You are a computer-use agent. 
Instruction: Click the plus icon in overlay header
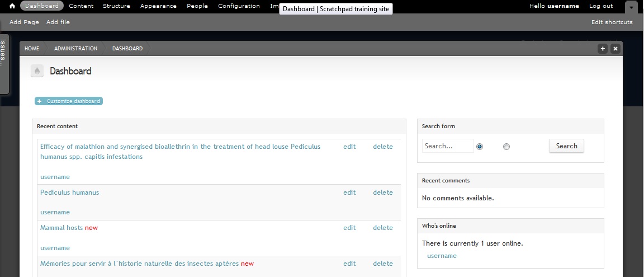[x=603, y=49]
